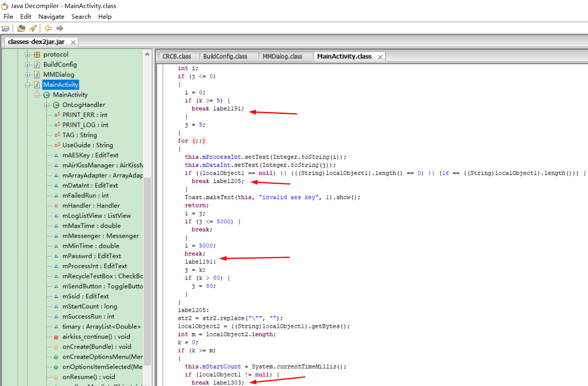Click the Open Type toolbar icon
The width and height of the screenshot is (588, 386).
[x=21, y=28]
